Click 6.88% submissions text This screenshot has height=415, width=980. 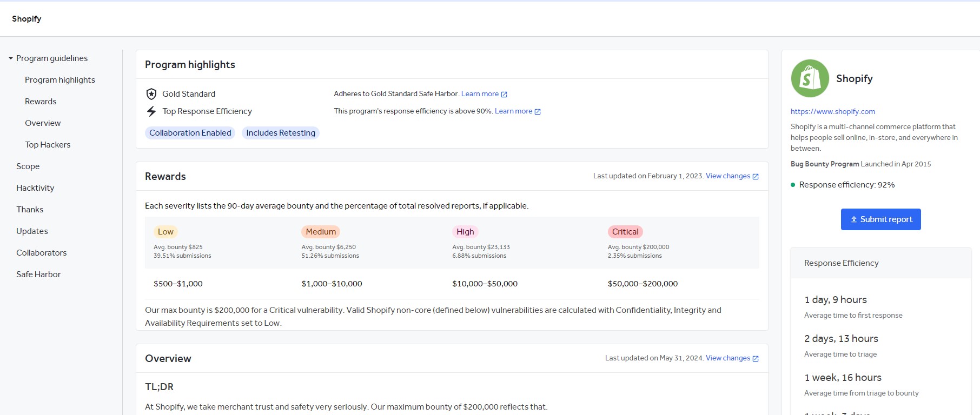pyautogui.click(x=479, y=256)
